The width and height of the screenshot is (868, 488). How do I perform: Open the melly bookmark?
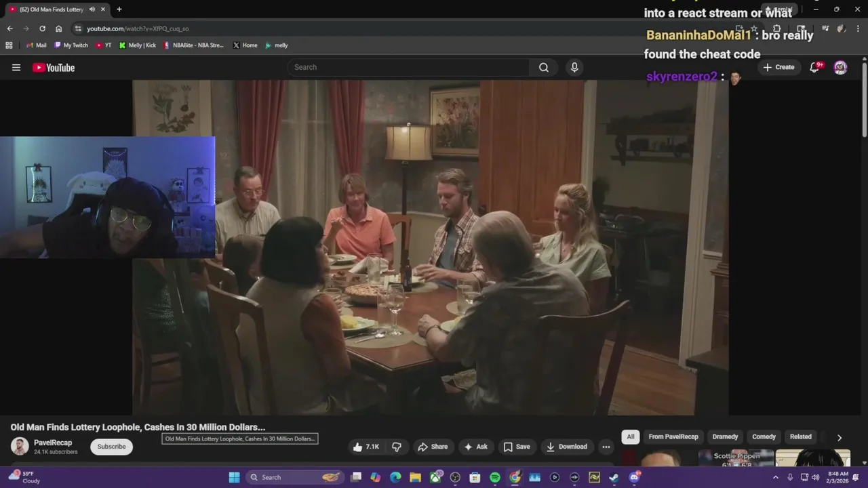[277, 45]
